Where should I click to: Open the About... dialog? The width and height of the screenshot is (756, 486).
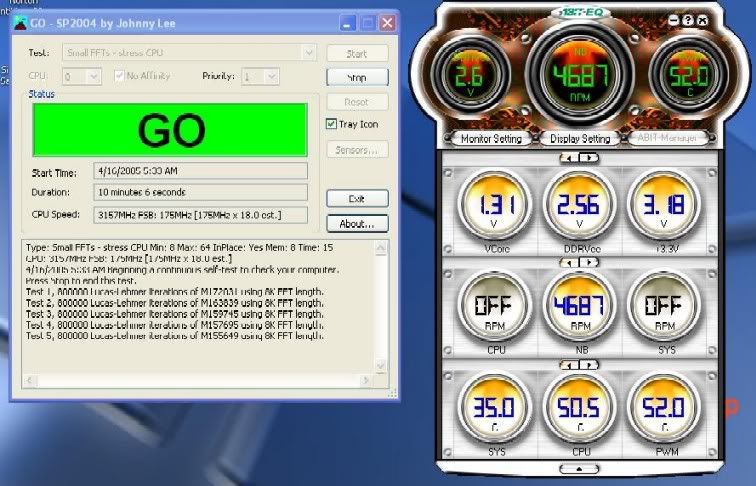[x=357, y=223]
